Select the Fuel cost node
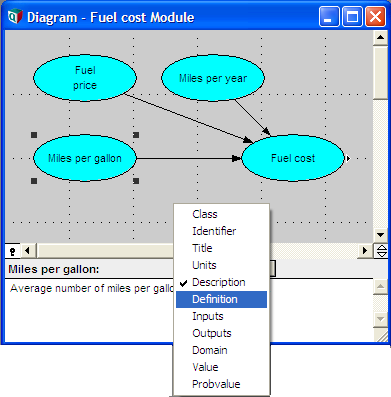Image resolution: width=391 pixels, height=397 pixels. click(x=293, y=158)
